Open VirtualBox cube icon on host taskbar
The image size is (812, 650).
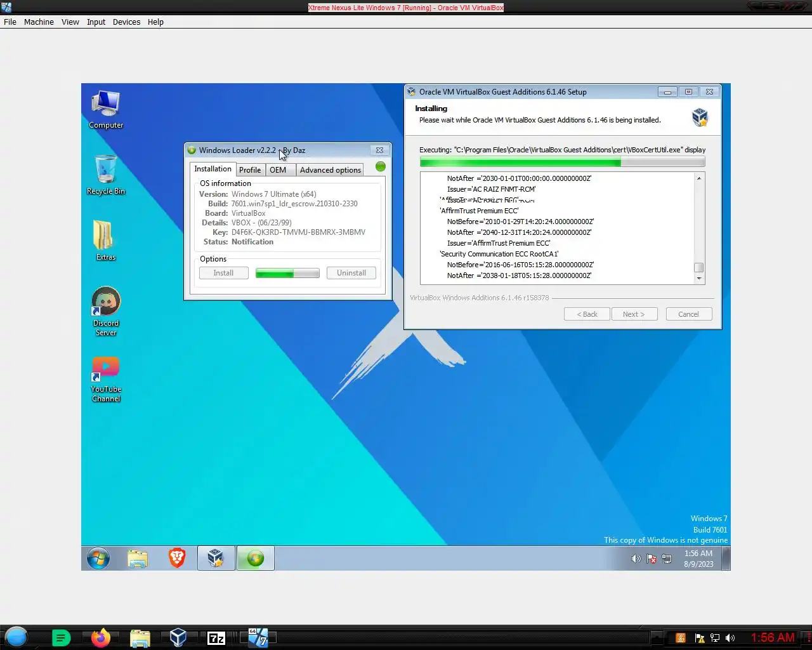[x=178, y=637]
